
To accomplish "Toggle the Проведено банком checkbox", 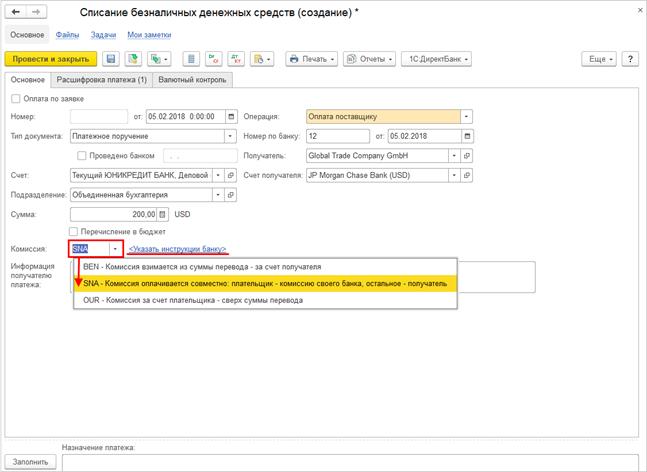I will coord(82,156).
